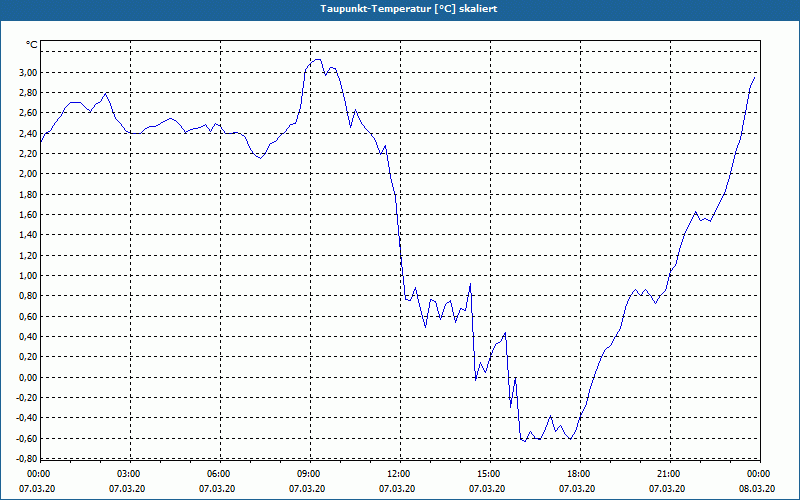Click the curve's highest peak after 09:00

[317, 59]
